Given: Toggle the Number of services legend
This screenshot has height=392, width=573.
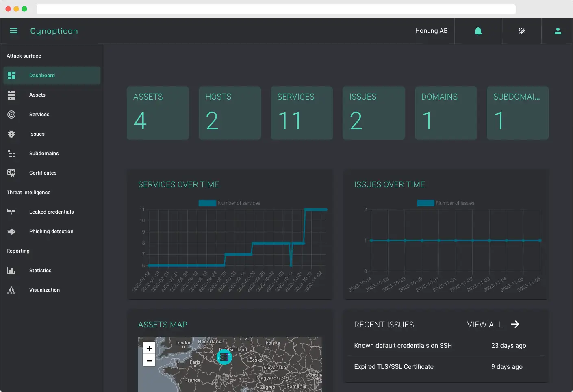Looking at the screenshot, I should (230, 203).
